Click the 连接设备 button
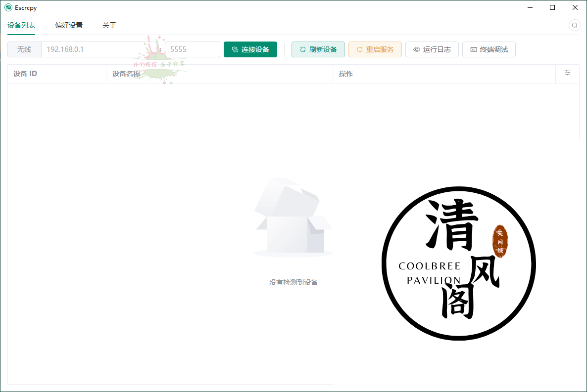 tap(250, 49)
